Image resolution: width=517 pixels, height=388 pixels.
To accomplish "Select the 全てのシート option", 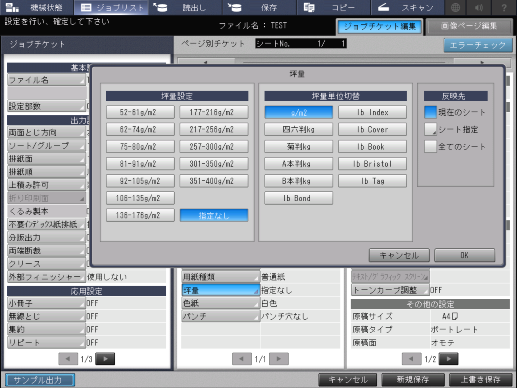I will pyautogui.click(x=430, y=146).
